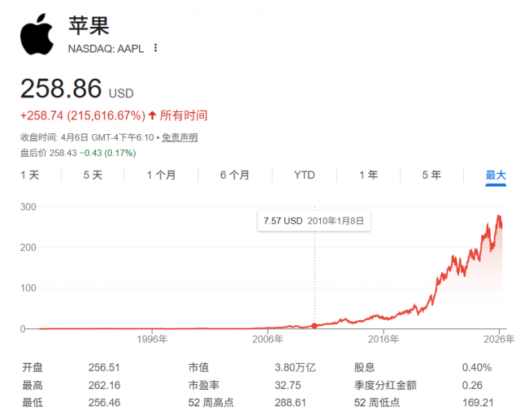This screenshot has height=420, width=520.
Task: Select the 1 天 time range tab
Action: (x=29, y=175)
